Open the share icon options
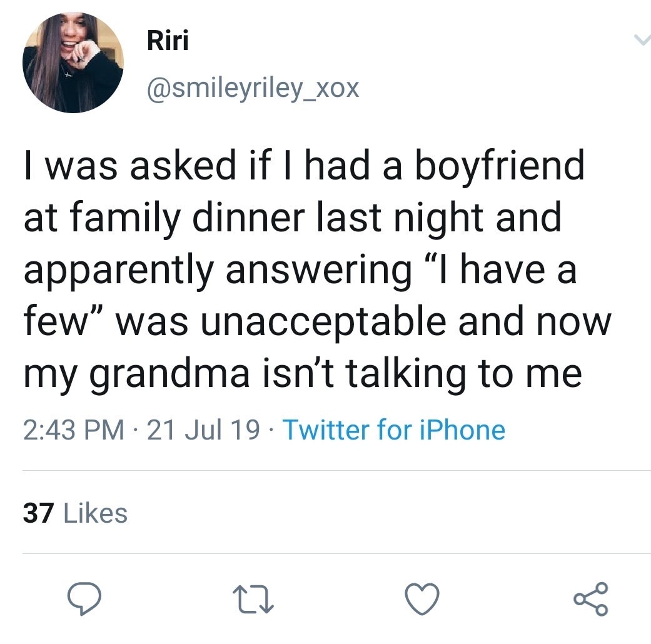 591,599
